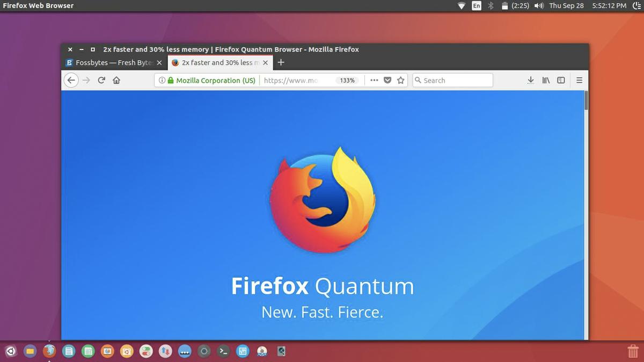Bookmark this page with the star
Viewport: 644px width, 362px height.
[x=400, y=81]
